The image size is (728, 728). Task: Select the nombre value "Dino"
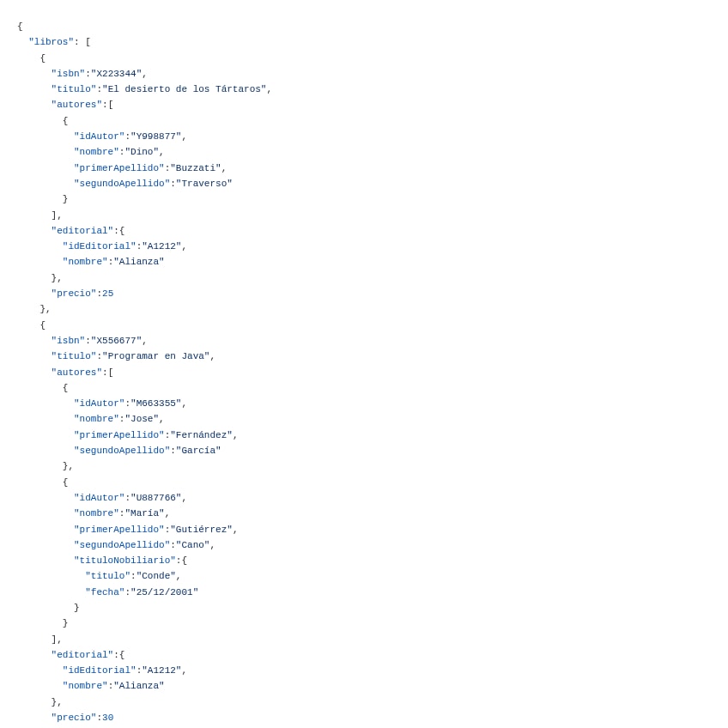point(142,152)
